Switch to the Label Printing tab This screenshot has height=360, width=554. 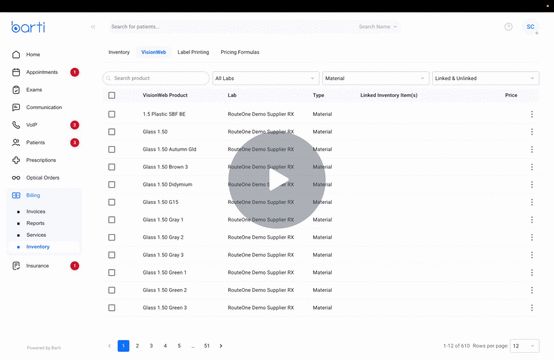pos(193,52)
